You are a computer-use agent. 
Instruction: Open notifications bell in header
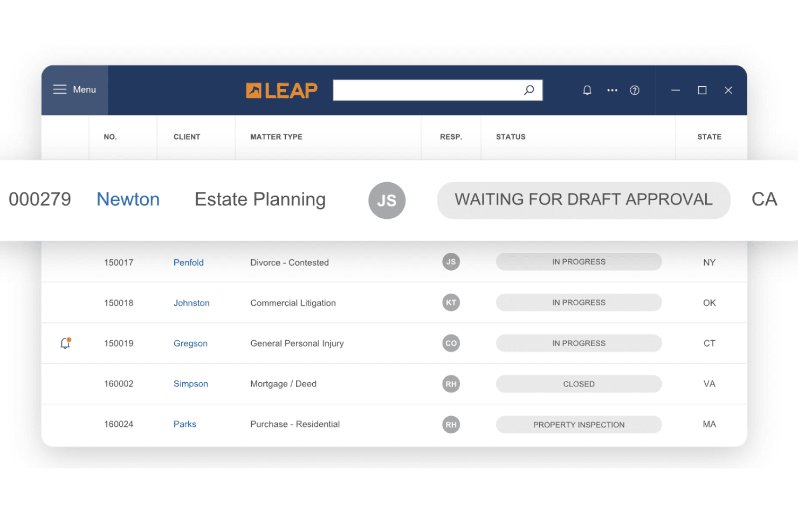tap(587, 90)
